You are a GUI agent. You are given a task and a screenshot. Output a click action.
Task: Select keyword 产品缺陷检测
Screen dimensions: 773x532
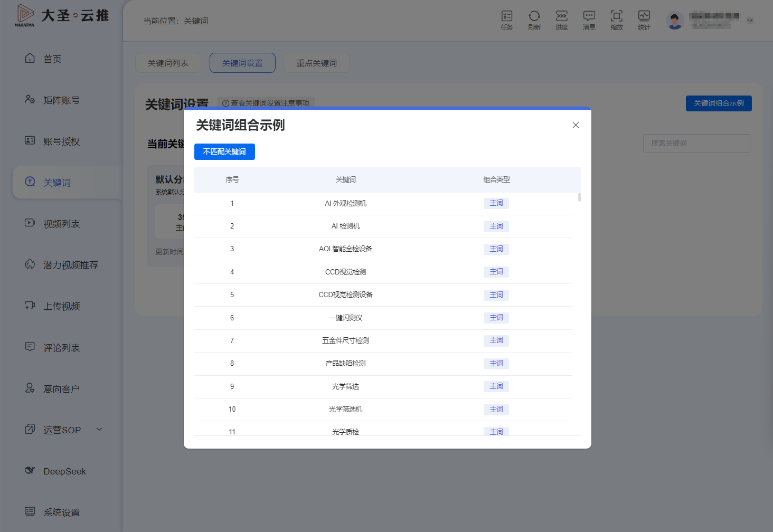pos(345,363)
